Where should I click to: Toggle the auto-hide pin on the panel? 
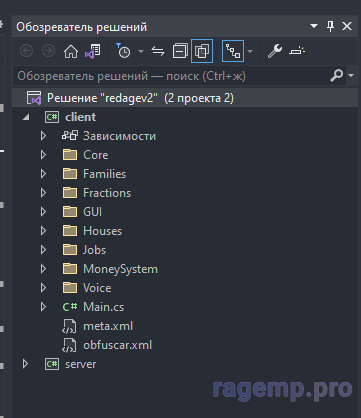click(x=330, y=26)
